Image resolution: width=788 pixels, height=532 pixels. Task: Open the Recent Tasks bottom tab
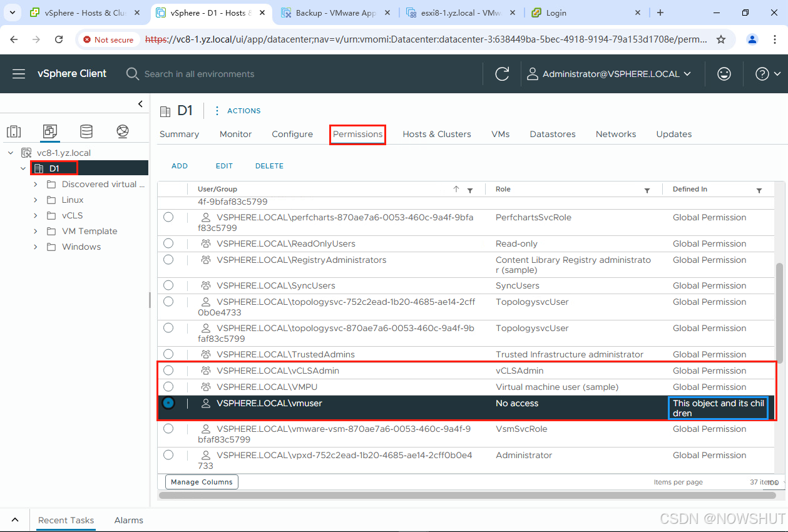pyautogui.click(x=66, y=520)
